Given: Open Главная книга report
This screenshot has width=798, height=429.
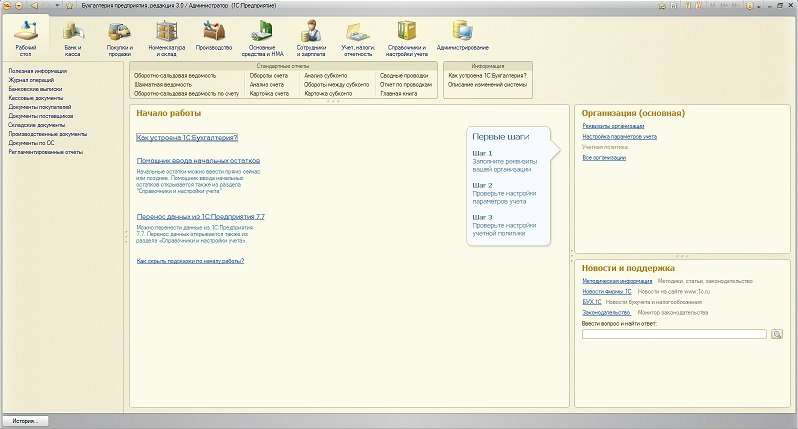Looking at the screenshot, I should (x=398, y=94).
